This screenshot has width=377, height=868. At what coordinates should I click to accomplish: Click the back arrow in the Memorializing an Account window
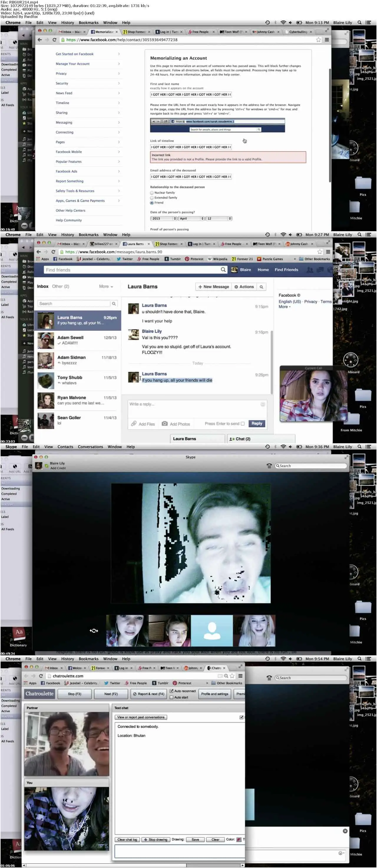coord(40,40)
